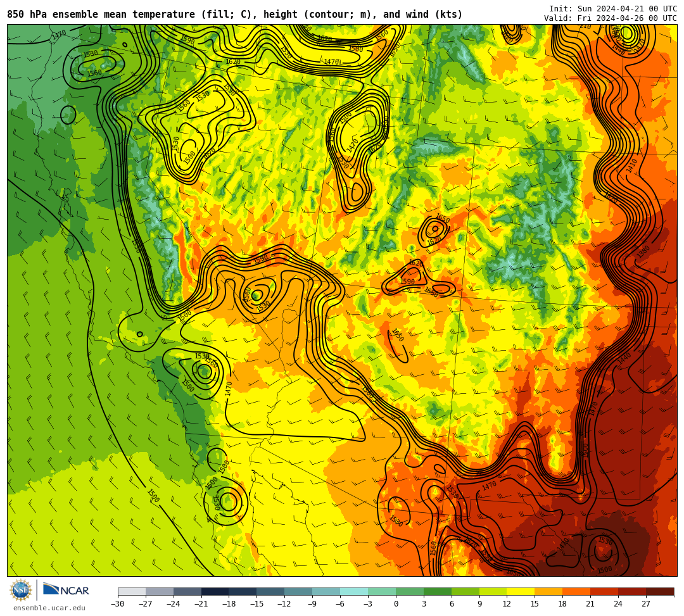The height and width of the screenshot is (616, 684).
Task: Pick the light orange swatch between 15 and 18
Action: tap(548, 591)
